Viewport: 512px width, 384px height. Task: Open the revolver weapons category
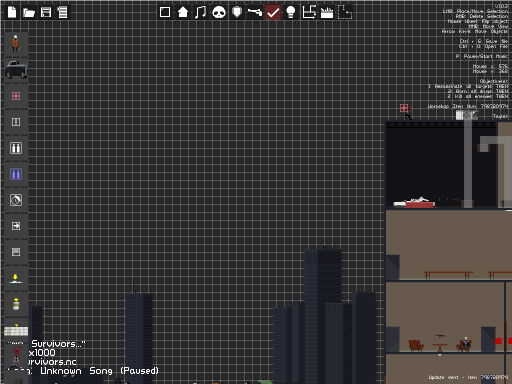(x=255, y=12)
